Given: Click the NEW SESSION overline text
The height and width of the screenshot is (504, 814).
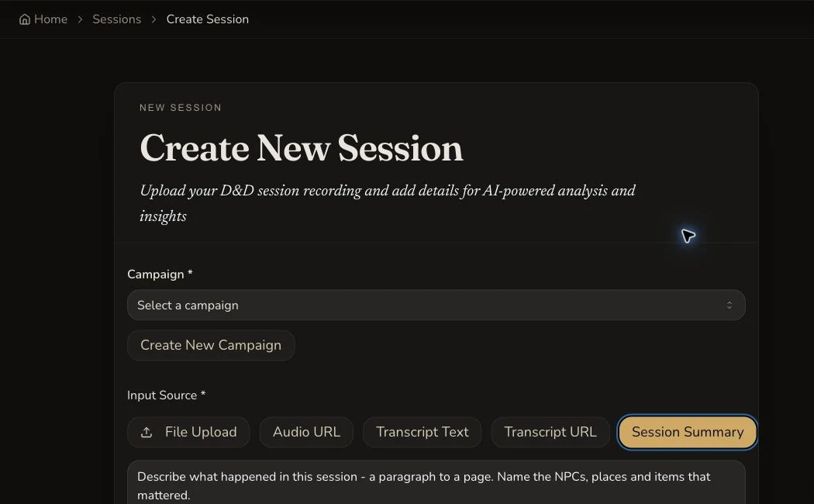Looking at the screenshot, I should pyautogui.click(x=181, y=108).
